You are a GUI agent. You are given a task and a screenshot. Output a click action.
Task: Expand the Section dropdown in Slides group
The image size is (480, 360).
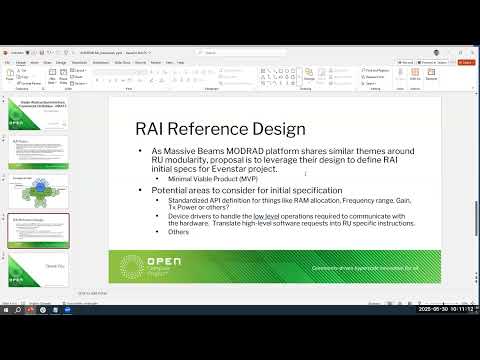(79, 83)
